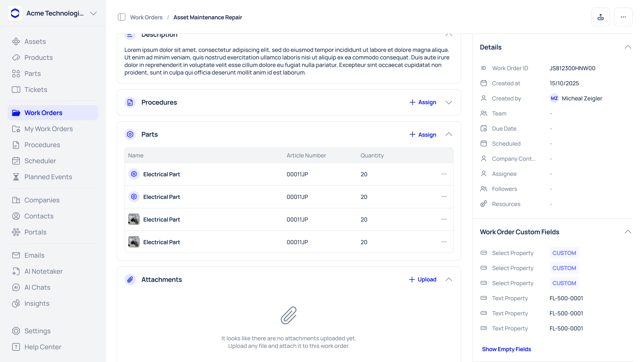Image resolution: width=644 pixels, height=362 pixels.
Task: Open the top-right more options menu
Action: tap(623, 17)
